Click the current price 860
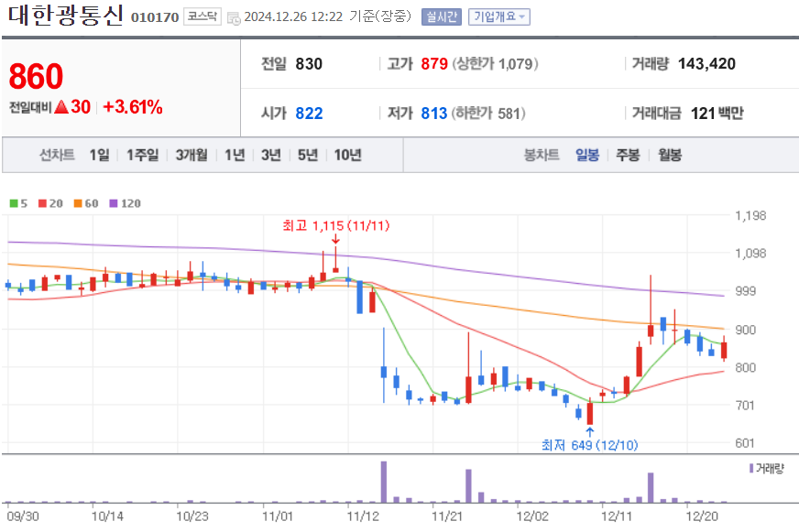 click(36, 76)
